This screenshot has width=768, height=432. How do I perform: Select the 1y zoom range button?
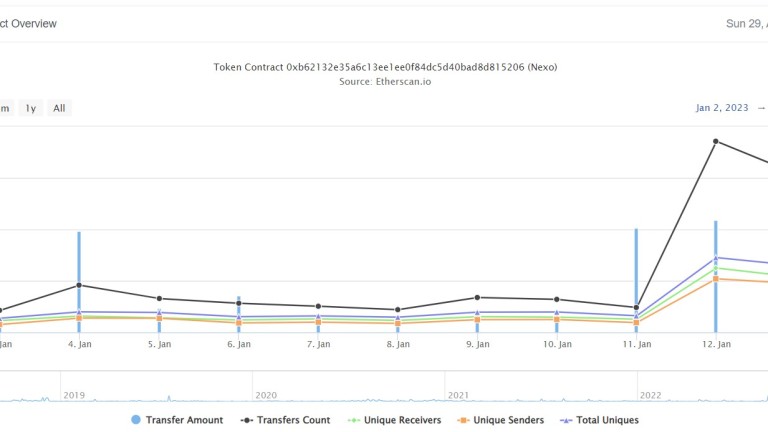[31, 108]
